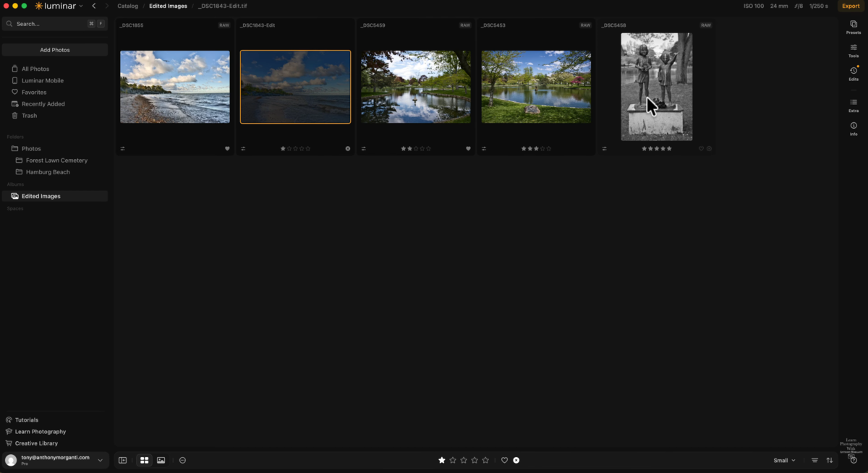The width and height of the screenshot is (868, 473).
Task: Set first star in bottom rating bar
Action: click(442, 460)
